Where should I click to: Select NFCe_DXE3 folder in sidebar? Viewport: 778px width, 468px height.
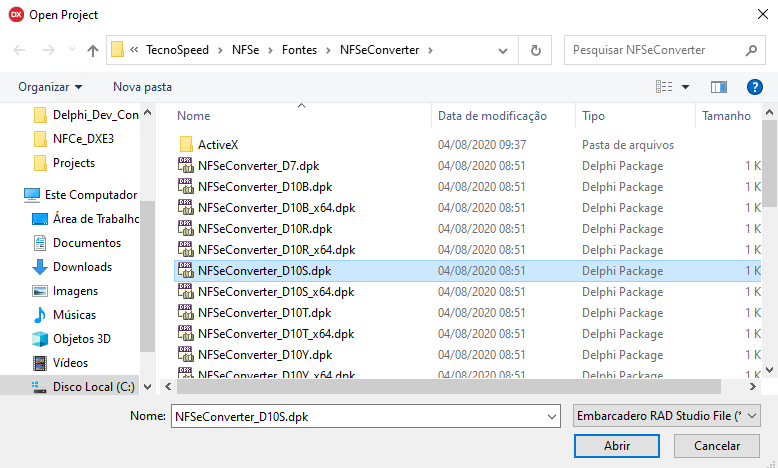pos(74,138)
